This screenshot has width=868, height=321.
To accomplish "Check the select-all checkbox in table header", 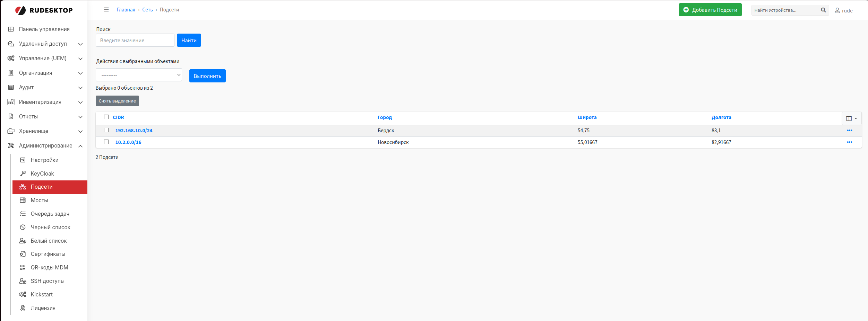I will point(106,117).
